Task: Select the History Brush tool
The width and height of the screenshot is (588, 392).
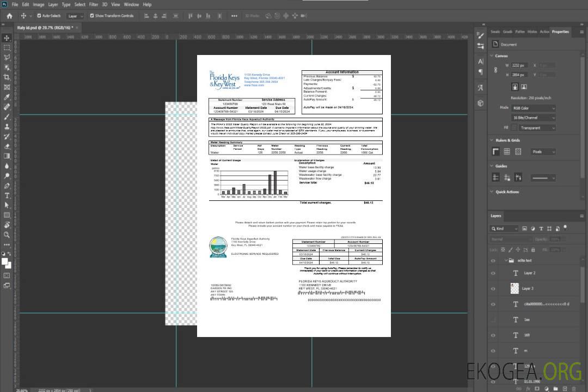Action: [7, 137]
